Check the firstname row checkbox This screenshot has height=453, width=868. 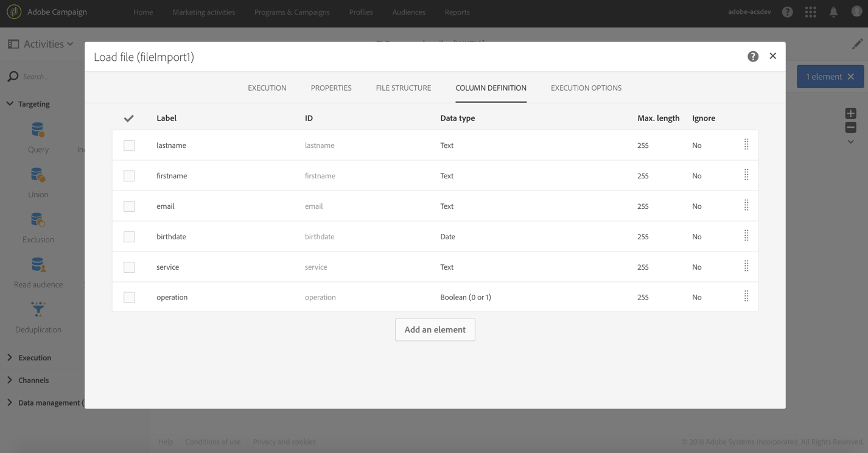point(129,176)
